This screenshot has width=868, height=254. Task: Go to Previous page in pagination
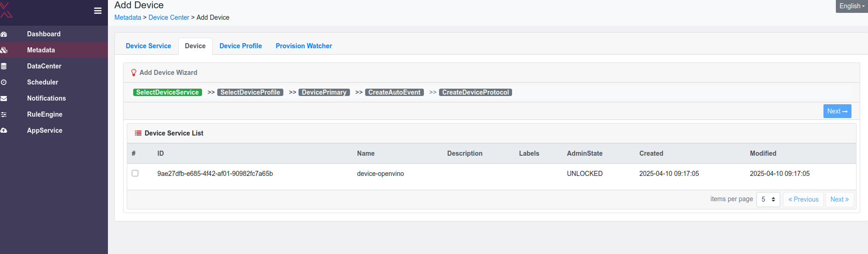tap(803, 199)
